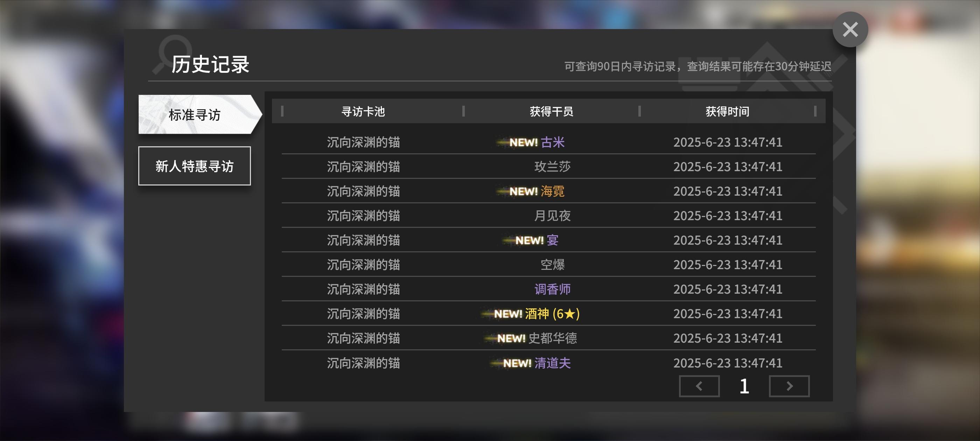
Task: Select the 酒神 (6★) entry
Action: 552,314
